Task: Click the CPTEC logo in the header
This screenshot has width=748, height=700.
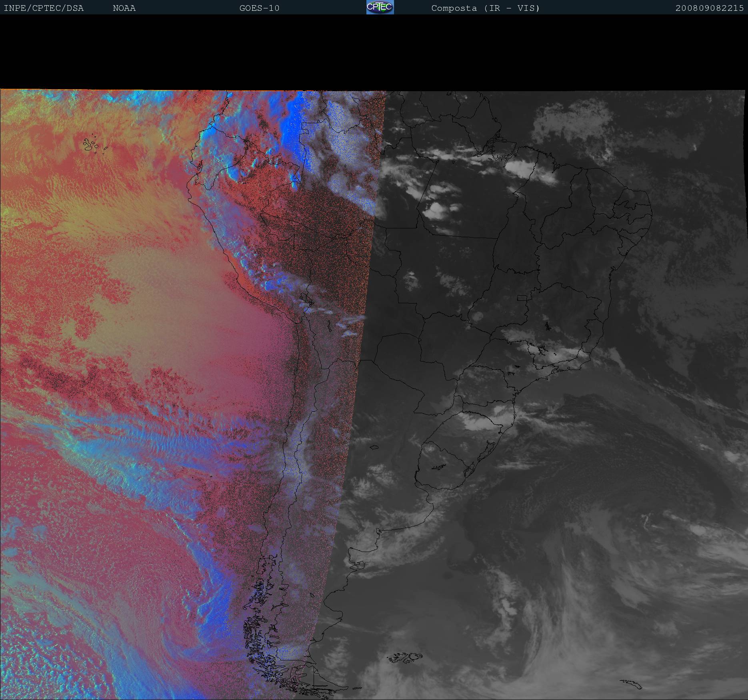Action: (380, 7)
